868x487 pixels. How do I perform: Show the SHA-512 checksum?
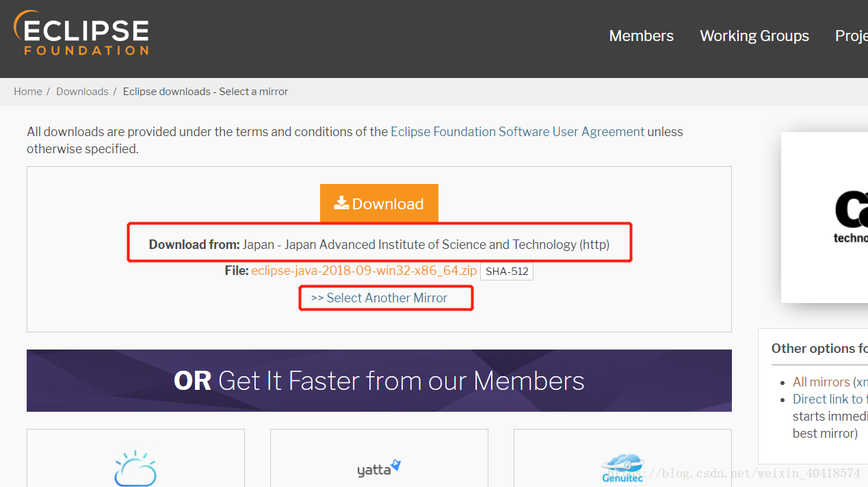[507, 271]
